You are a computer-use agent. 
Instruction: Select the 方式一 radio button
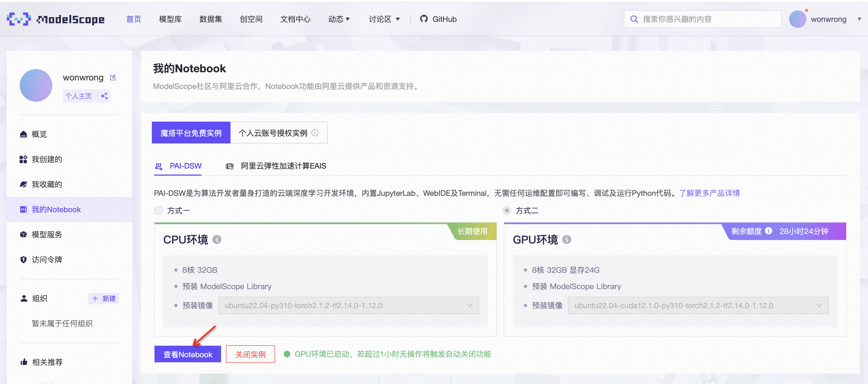click(158, 210)
